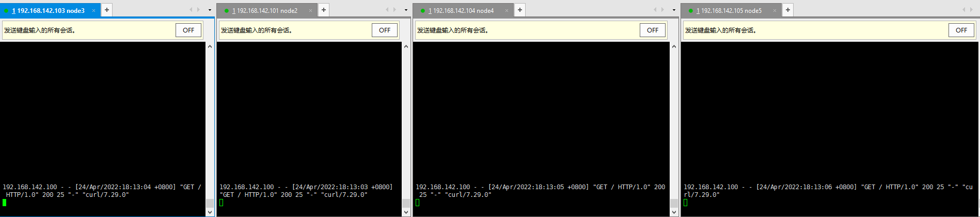Add a new tab beside node2
Screen dimensions: 980x217
324,10
